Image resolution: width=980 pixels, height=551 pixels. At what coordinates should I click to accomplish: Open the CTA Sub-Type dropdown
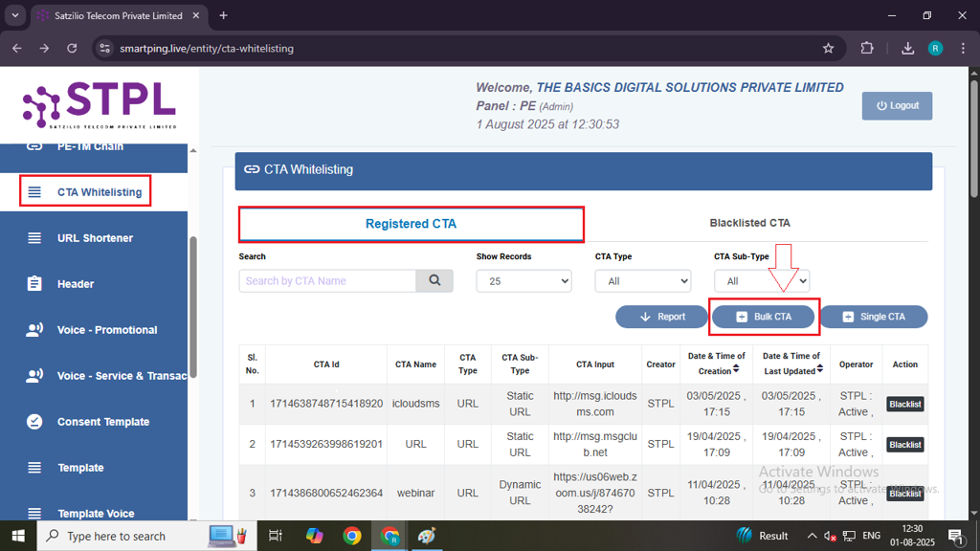click(x=762, y=281)
